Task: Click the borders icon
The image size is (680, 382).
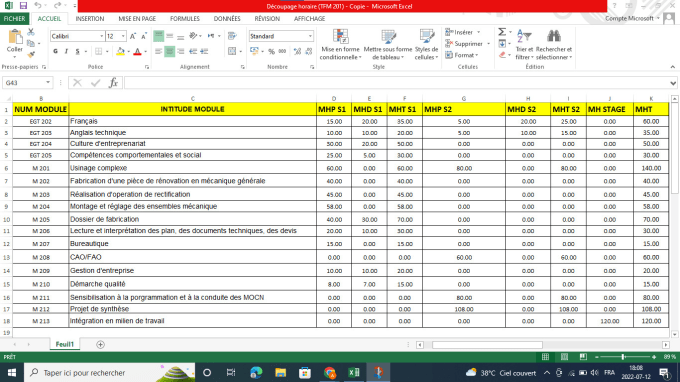Action: pos(99,52)
